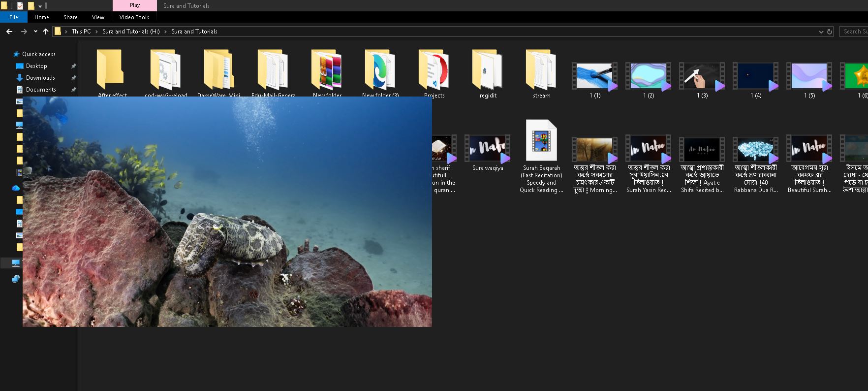
Task: Click the Play contextual tab
Action: (135, 5)
